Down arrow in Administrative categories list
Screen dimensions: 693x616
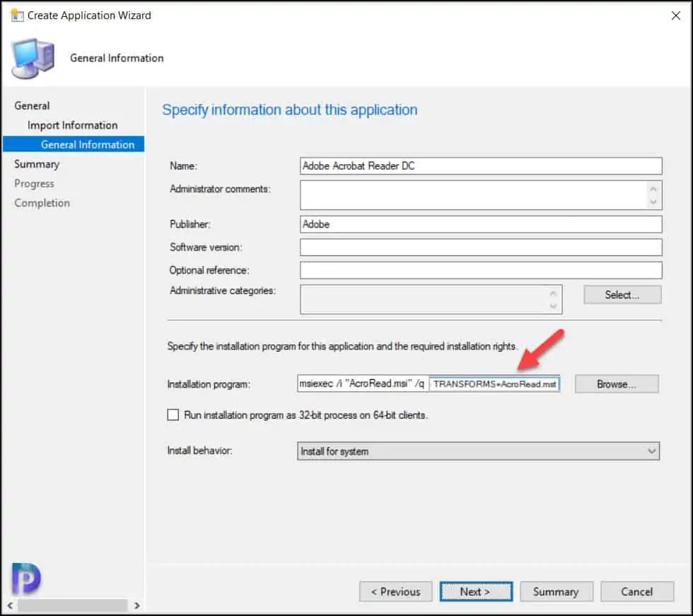(x=553, y=306)
